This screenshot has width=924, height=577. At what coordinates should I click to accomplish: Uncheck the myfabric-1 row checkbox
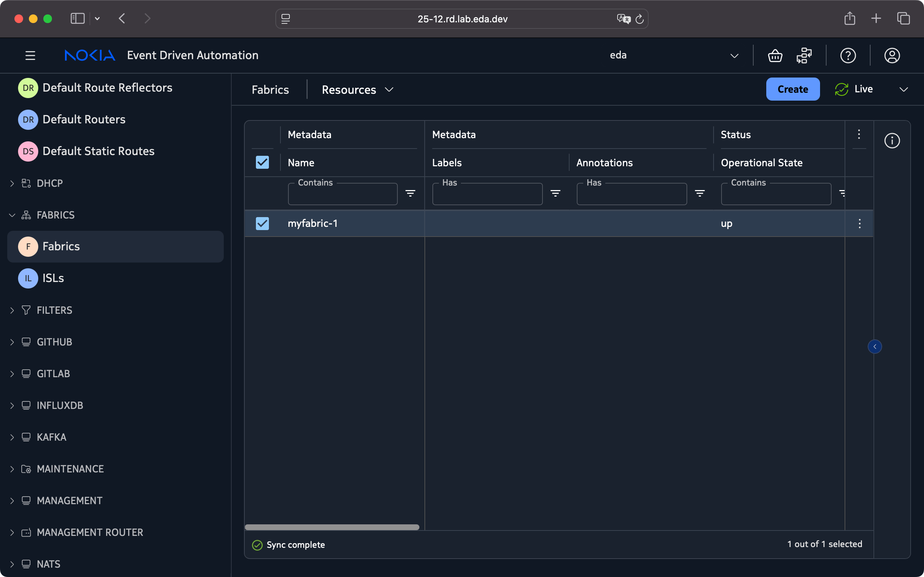click(x=262, y=224)
